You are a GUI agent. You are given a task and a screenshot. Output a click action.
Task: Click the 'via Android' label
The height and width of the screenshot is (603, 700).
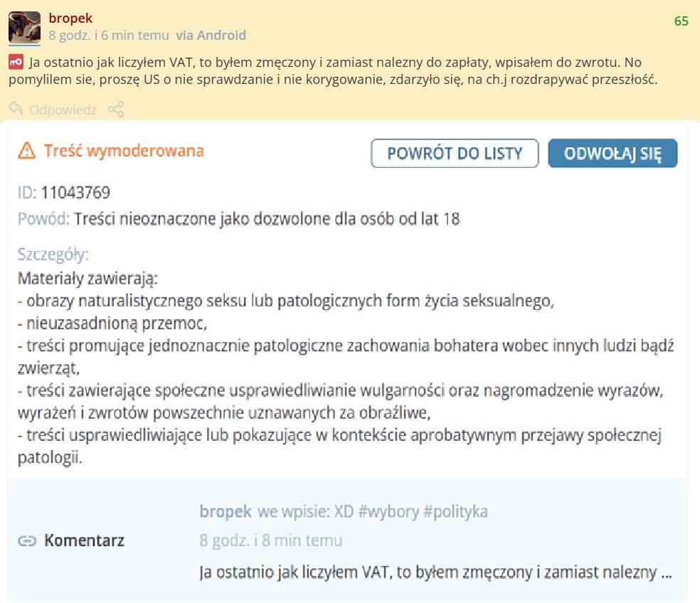(211, 35)
